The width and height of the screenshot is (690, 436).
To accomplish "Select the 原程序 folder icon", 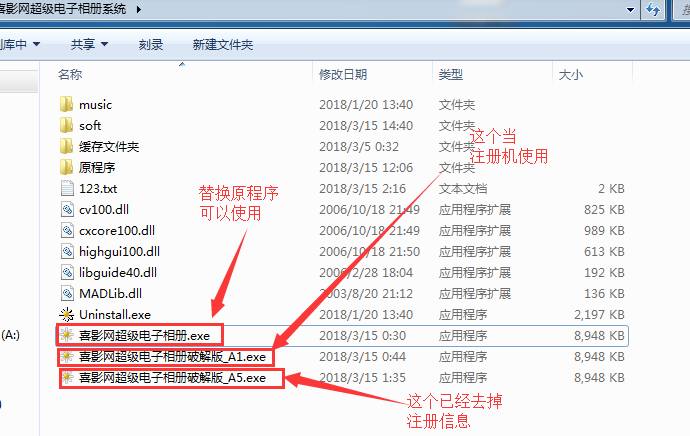I will coord(66,168).
